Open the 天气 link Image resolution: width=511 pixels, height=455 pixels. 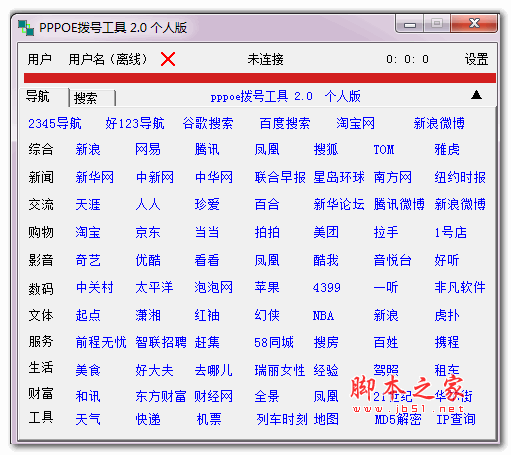(88, 419)
